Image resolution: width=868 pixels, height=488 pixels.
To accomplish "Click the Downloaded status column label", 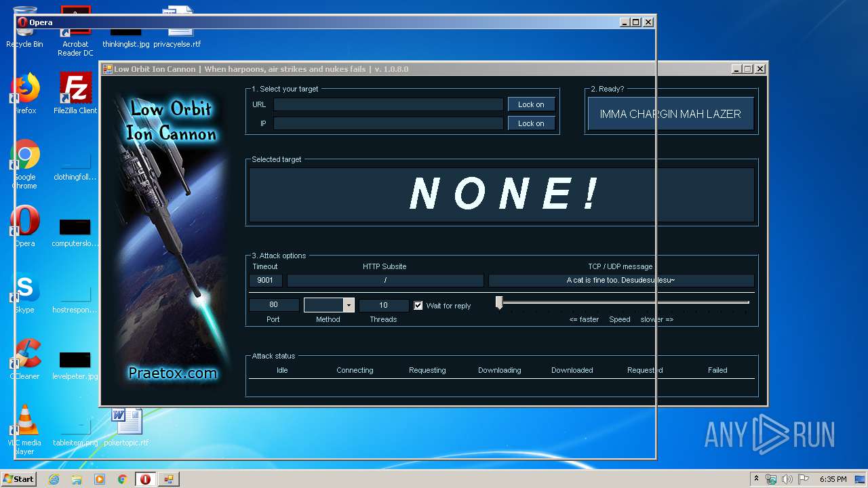I will pyautogui.click(x=572, y=370).
